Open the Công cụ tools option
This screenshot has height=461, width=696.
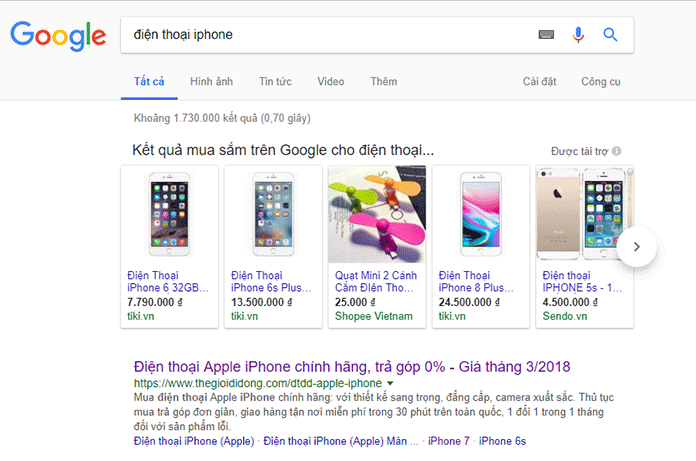tap(601, 81)
